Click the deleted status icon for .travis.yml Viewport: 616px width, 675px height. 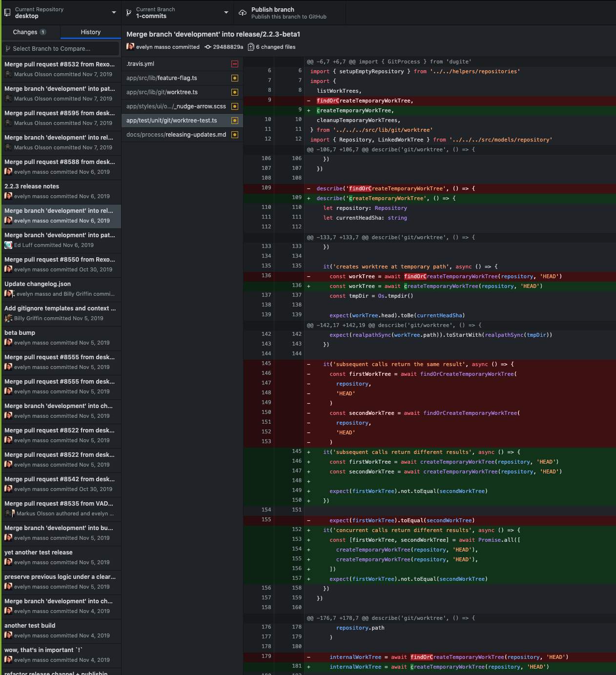coord(235,63)
